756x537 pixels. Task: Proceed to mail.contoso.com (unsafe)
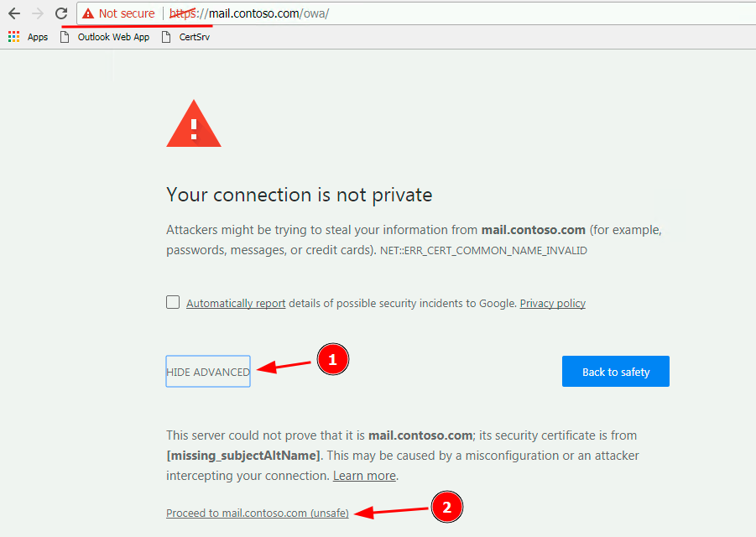tap(257, 513)
